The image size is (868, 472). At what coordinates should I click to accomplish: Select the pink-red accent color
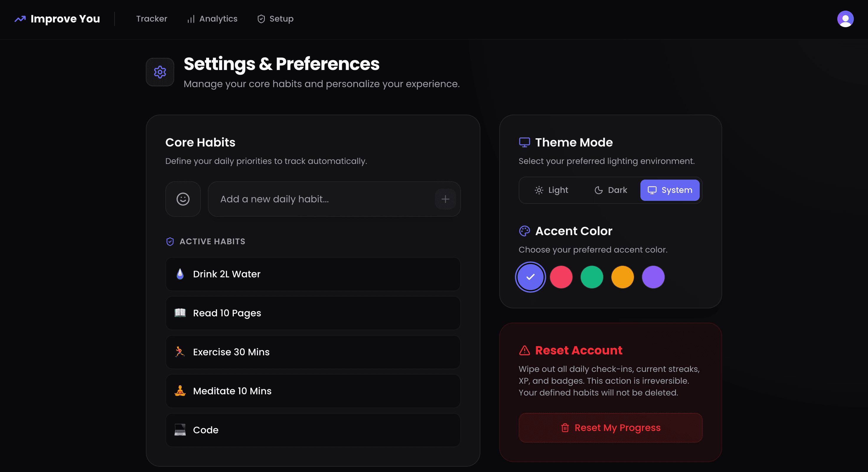[x=561, y=277]
